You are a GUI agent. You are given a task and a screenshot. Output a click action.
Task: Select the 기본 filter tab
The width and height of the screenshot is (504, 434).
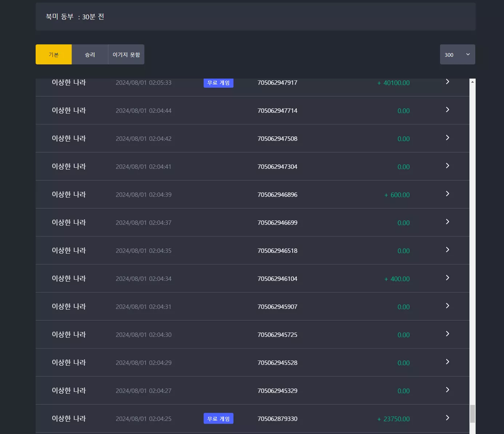point(54,55)
